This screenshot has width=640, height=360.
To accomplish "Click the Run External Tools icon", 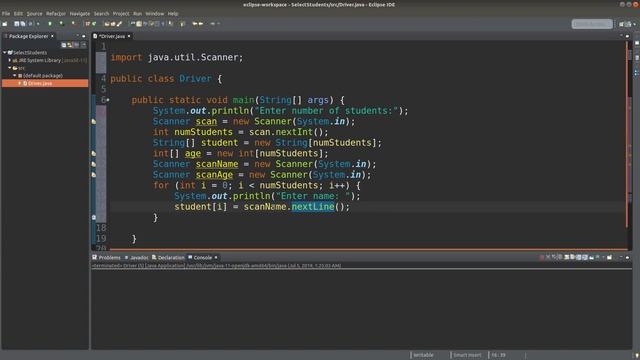I will [x=73, y=24].
